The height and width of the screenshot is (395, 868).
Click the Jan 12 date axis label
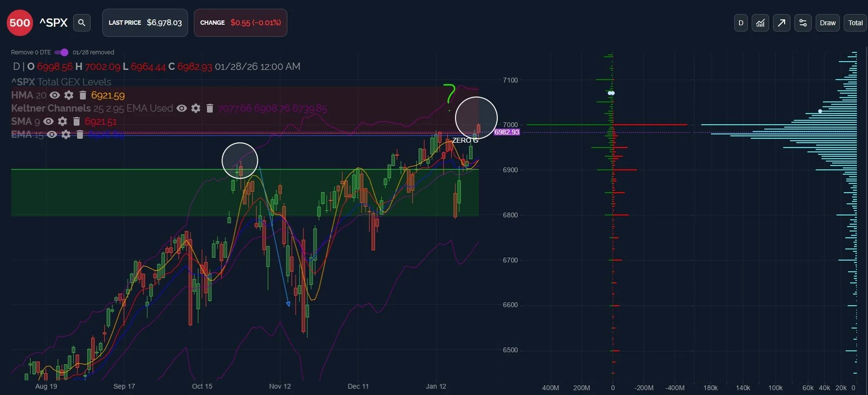pyautogui.click(x=436, y=386)
